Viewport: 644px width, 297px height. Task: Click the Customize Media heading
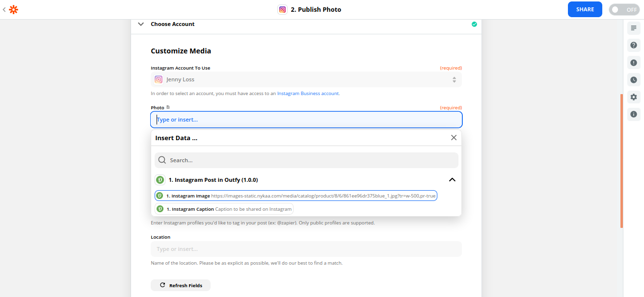tap(181, 51)
